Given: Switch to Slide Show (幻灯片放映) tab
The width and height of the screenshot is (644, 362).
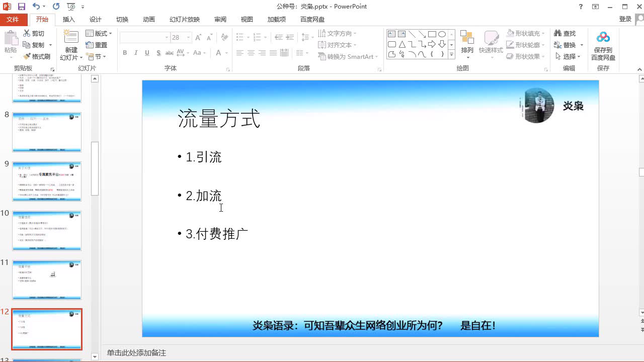Looking at the screenshot, I should coord(185,20).
